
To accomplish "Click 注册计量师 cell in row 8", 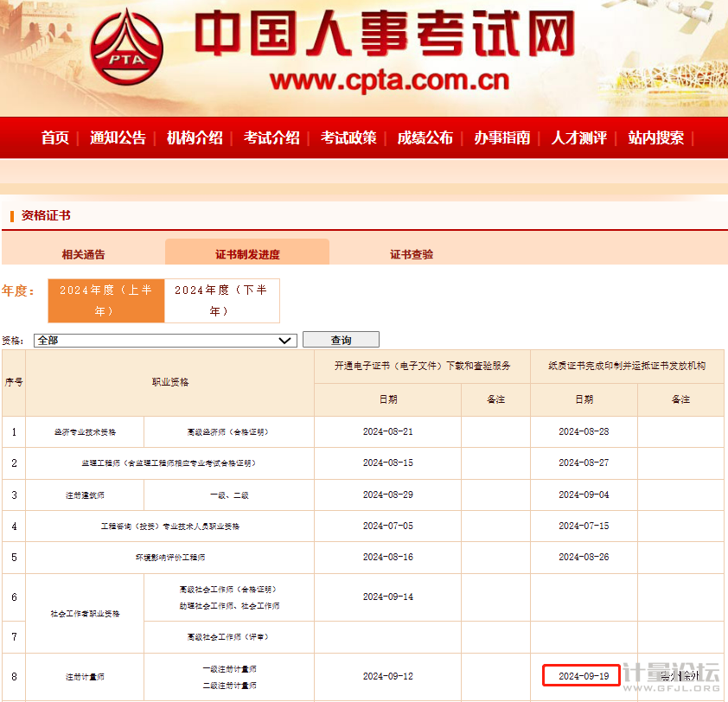I will tap(85, 677).
